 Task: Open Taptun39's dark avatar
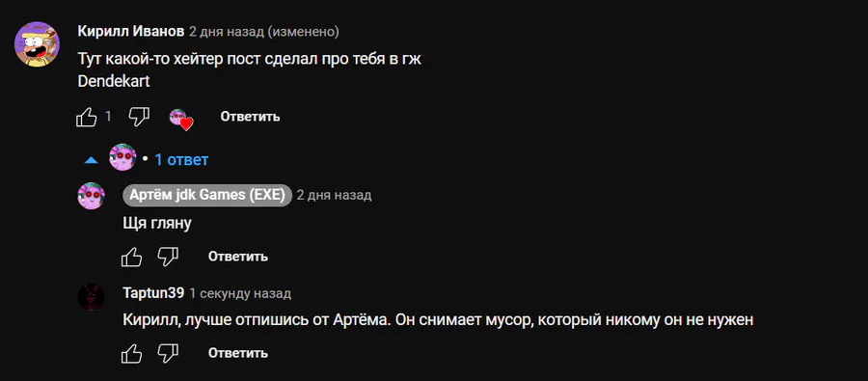[x=92, y=297]
